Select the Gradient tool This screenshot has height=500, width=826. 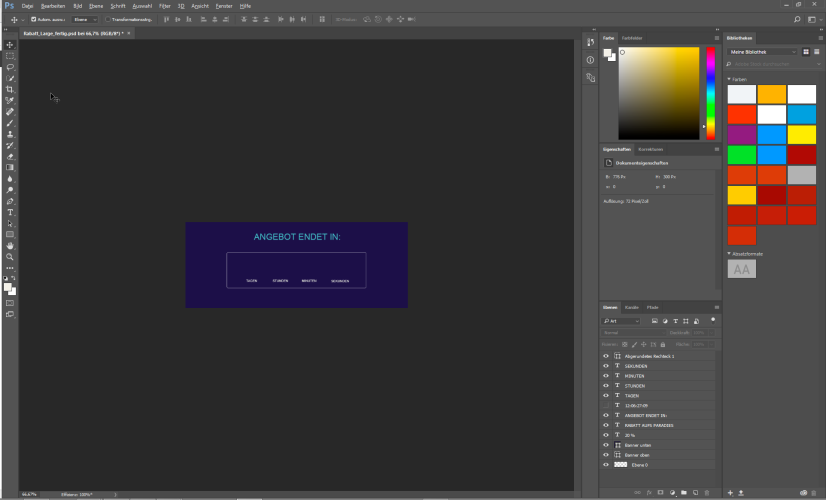10,168
